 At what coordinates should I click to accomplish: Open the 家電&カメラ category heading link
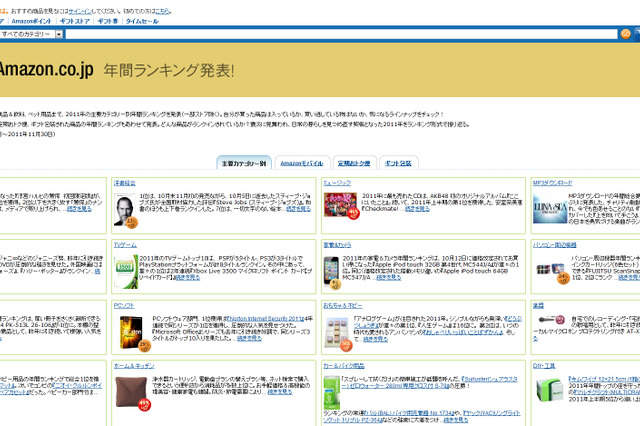click(337, 245)
